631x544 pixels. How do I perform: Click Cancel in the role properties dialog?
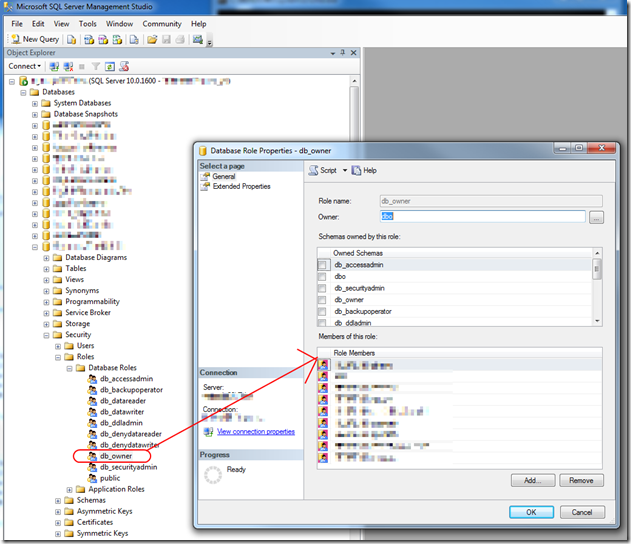coord(582,512)
